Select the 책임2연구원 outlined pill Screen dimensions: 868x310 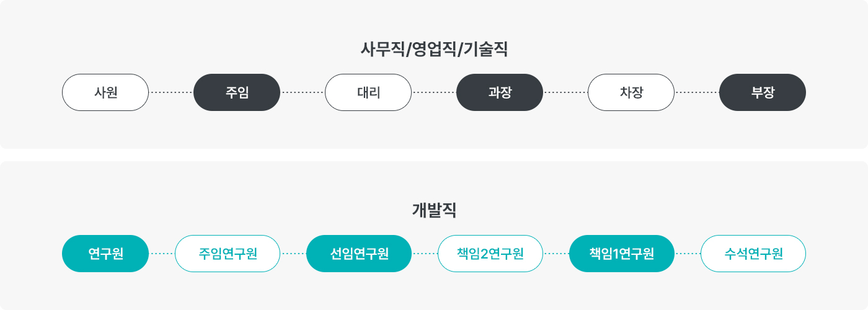[x=490, y=254]
